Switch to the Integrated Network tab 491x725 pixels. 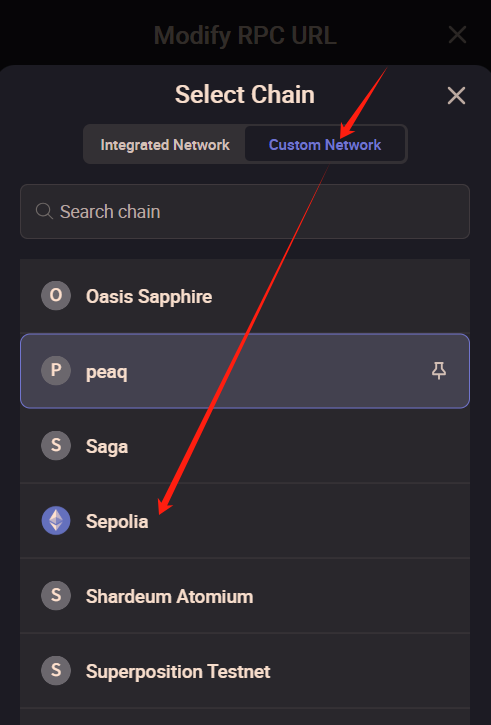click(165, 144)
